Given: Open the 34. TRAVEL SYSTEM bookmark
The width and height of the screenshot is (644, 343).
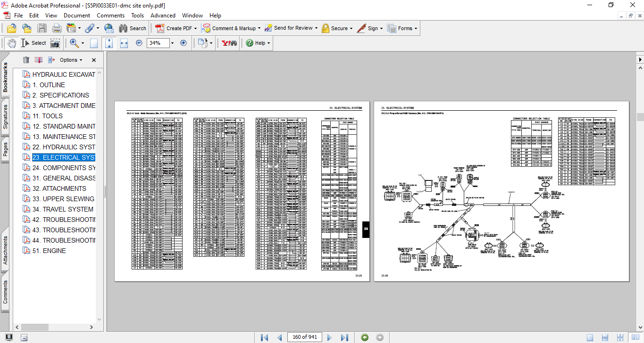Looking at the screenshot, I should pyautogui.click(x=68, y=209).
